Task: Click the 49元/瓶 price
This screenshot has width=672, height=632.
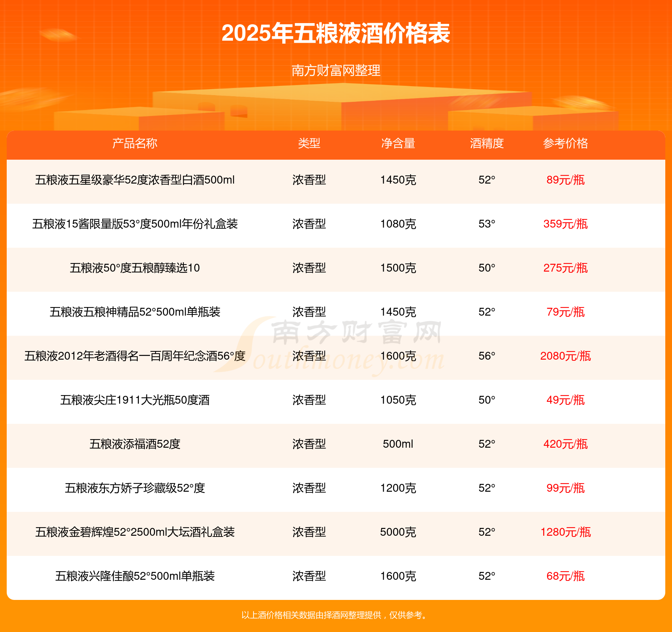Action: 566,400
